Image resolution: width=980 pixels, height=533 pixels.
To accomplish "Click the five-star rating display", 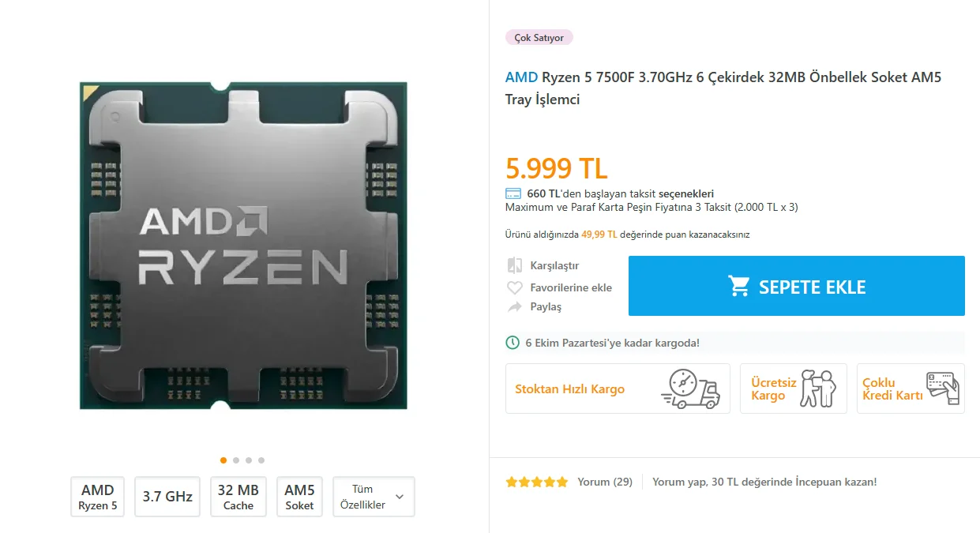I will [537, 482].
